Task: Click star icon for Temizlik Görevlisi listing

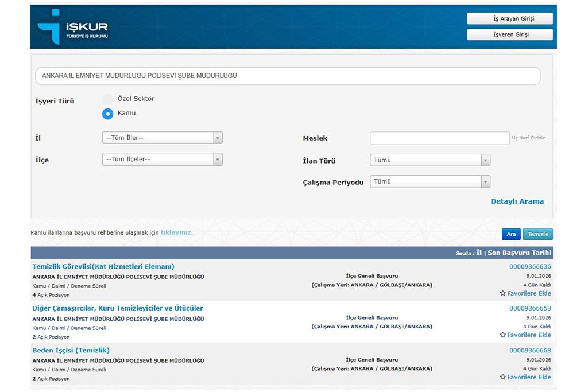Action: pos(503,293)
